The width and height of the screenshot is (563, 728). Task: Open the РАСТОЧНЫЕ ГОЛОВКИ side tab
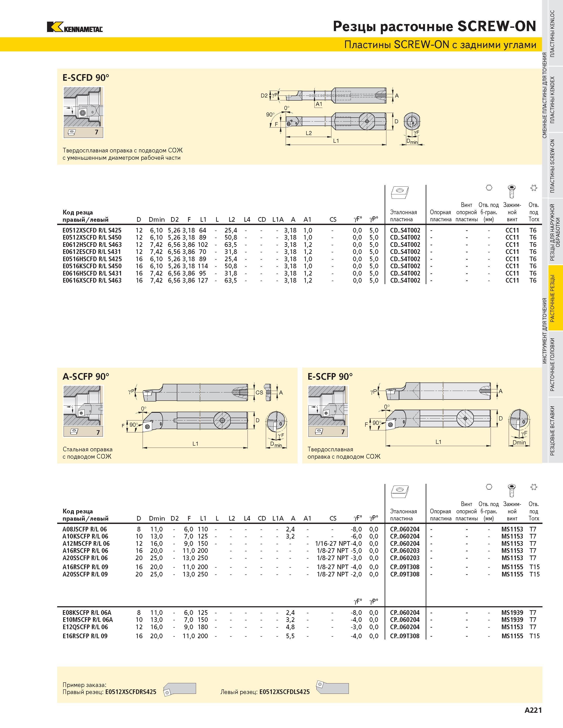(x=556, y=364)
